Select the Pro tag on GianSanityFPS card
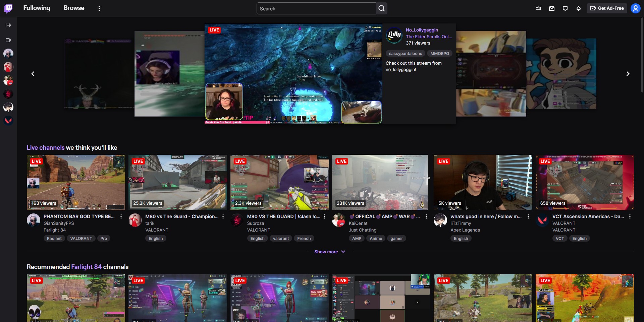Viewport: 644px width, 322px height. tap(104, 239)
